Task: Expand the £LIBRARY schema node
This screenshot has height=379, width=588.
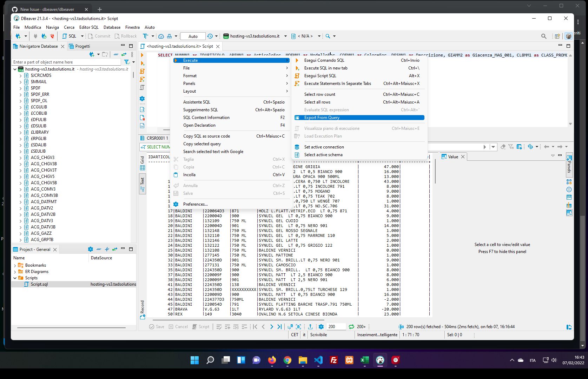Action: point(20,132)
